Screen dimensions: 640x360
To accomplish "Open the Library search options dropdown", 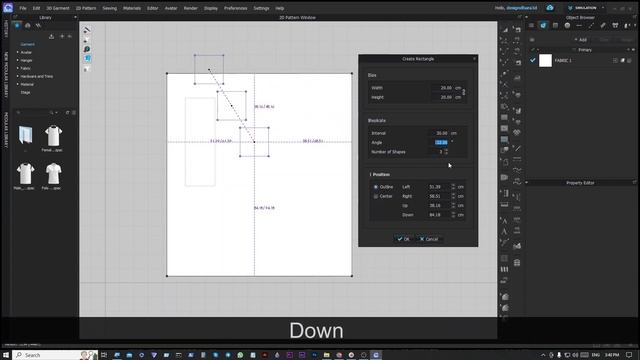I will [x=56, y=112].
